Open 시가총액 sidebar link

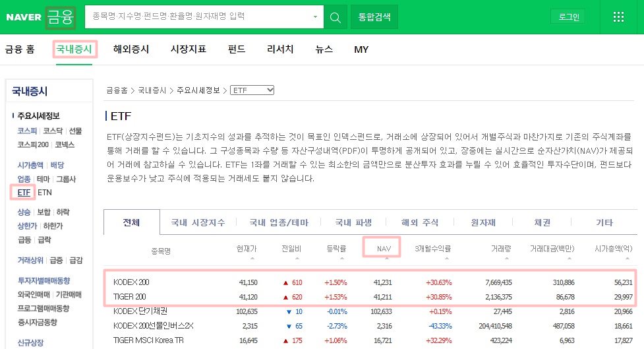point(30,165)
